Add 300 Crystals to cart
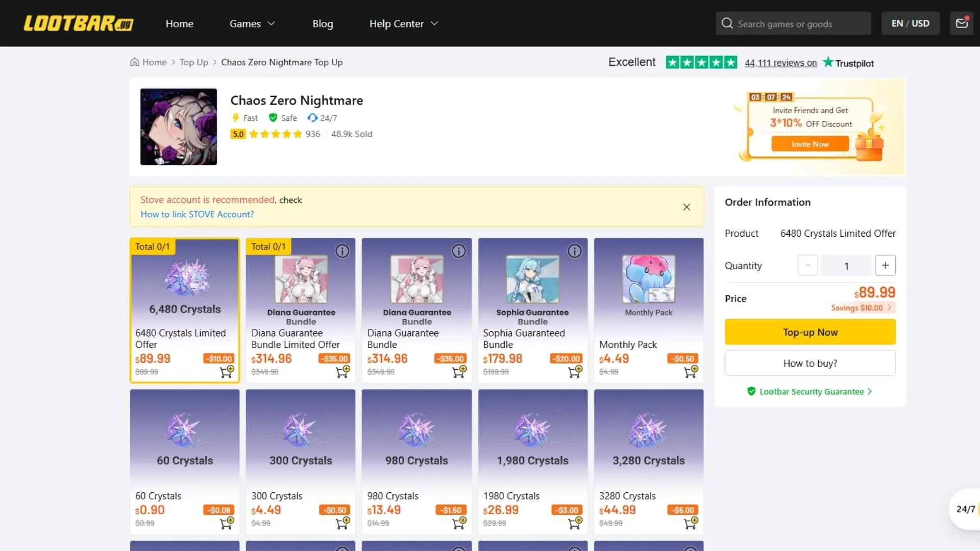Viewport: 980px width, 551px height. click(x=342, y=522)
